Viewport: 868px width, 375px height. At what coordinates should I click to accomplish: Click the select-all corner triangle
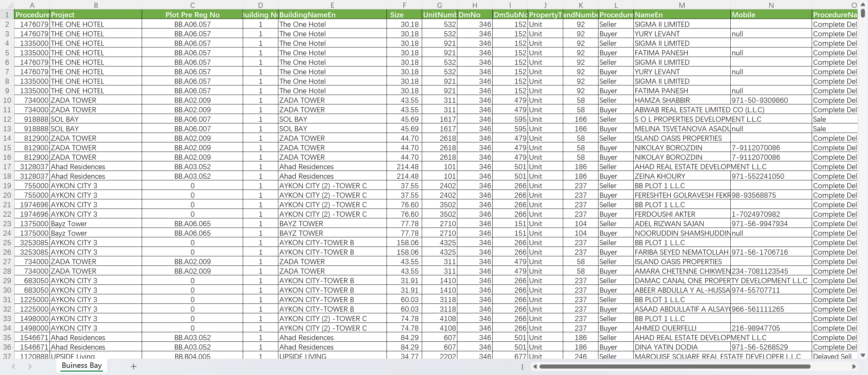click(9, 5)
